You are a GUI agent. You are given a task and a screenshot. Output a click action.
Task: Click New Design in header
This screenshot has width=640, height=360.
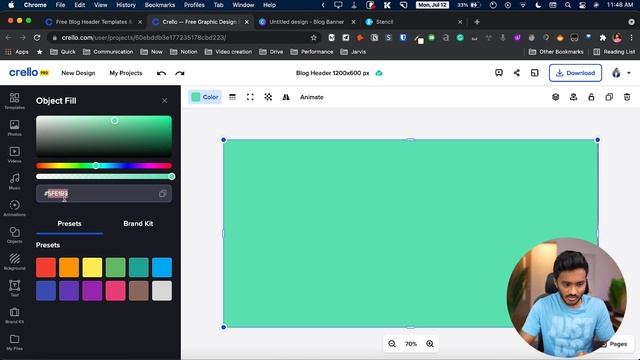pyautogui.click(x=78, y=73)
